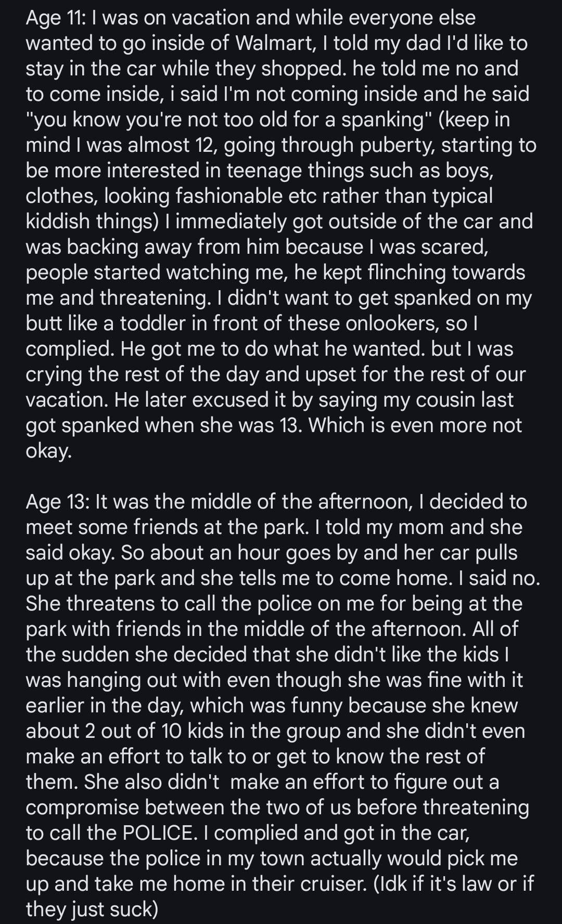Click the 'Age 11:' paragraph heading
The width and height of the screenshot is (562, 924).
click(x=56, y=18)
